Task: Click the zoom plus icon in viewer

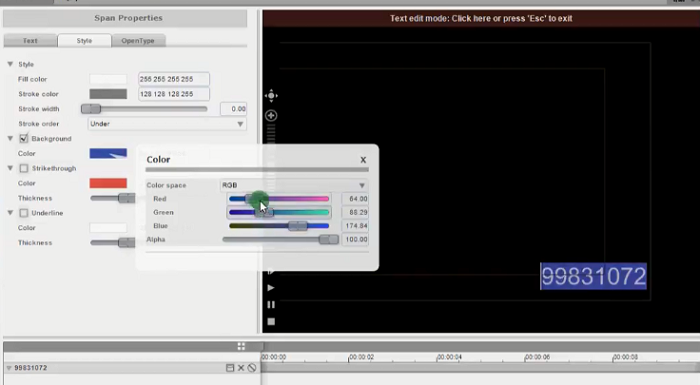Action: (271, 116)
